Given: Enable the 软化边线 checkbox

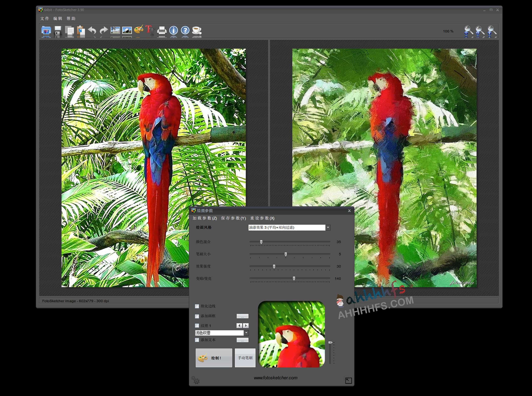Looking at the screenshot, I should 197,306.
